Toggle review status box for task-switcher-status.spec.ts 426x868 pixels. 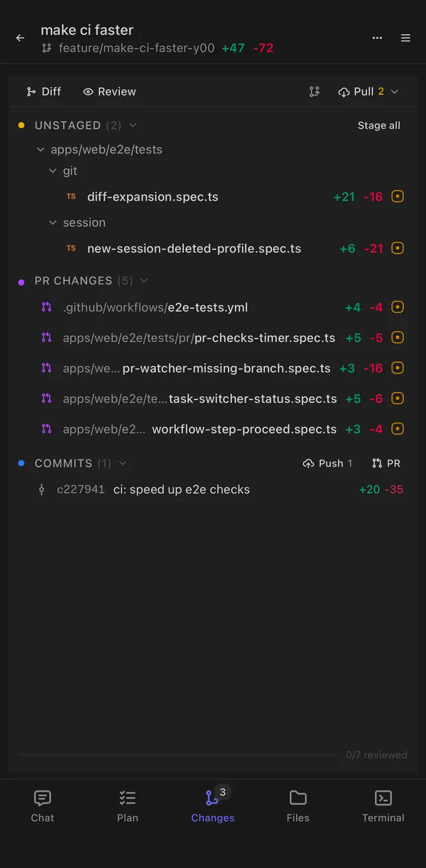click(398, 398)
